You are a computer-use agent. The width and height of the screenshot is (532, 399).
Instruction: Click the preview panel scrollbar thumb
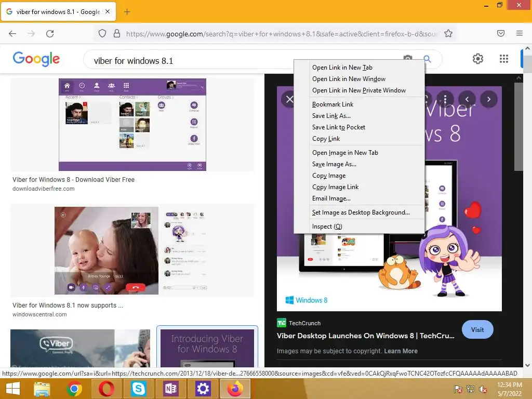[x=518, y=127]
